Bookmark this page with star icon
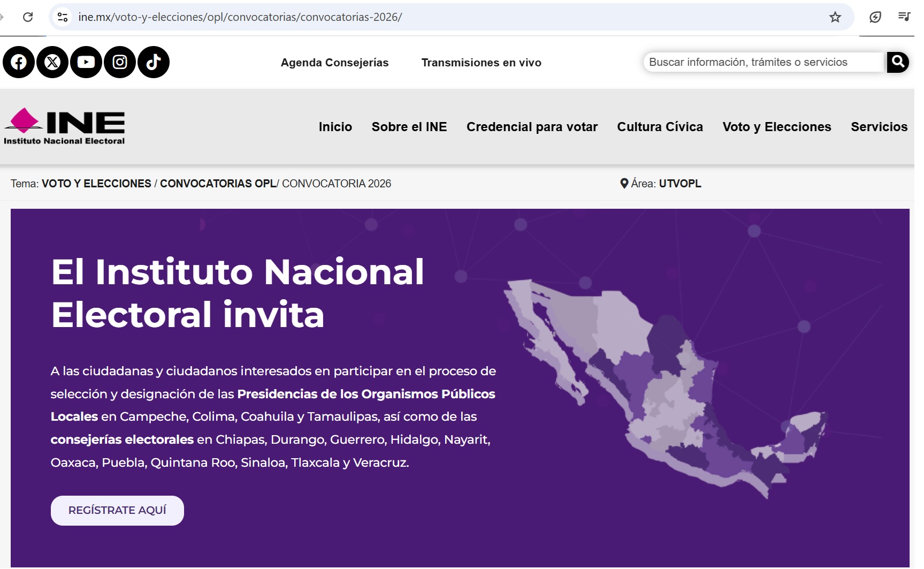Viewport: 924px width, 569px height. [835, 17]
